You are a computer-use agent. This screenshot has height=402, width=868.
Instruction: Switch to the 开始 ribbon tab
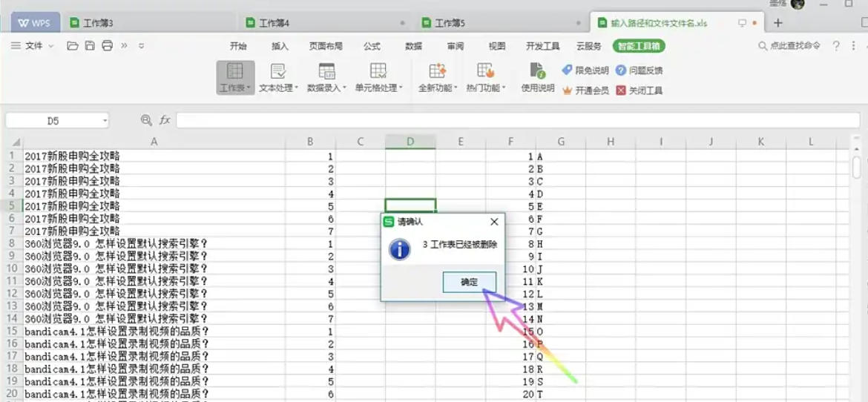point(238,46)
